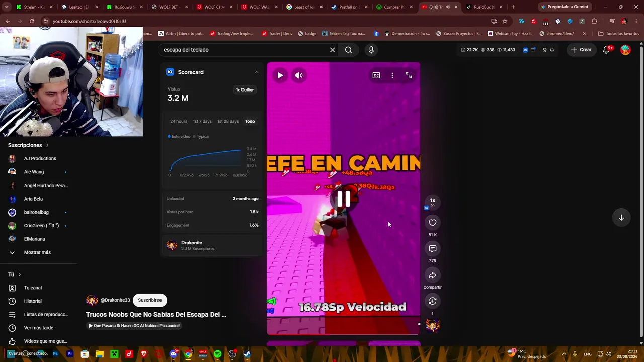
Task: Click the vidIQ trophy icon in top bar
Action: click(x=544, y=50)
